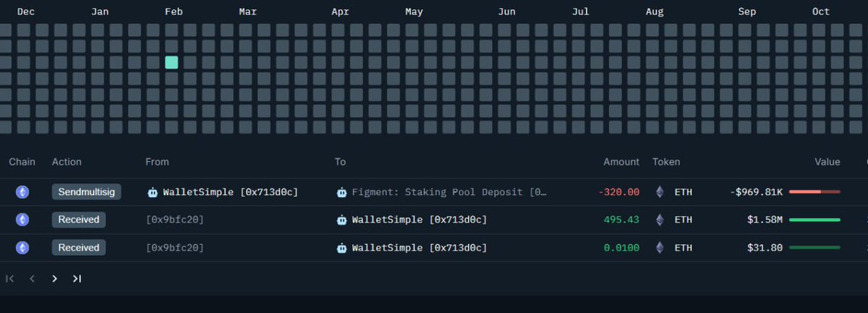Screen dimensions: 868x313
Task: Click the Jan month label in heatmap
Action: [100, 12]
